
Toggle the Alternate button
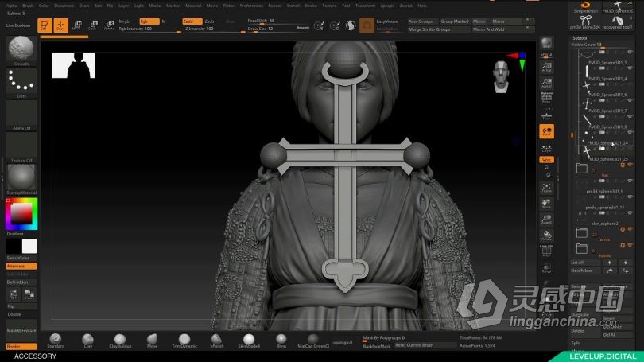[21, 267]
